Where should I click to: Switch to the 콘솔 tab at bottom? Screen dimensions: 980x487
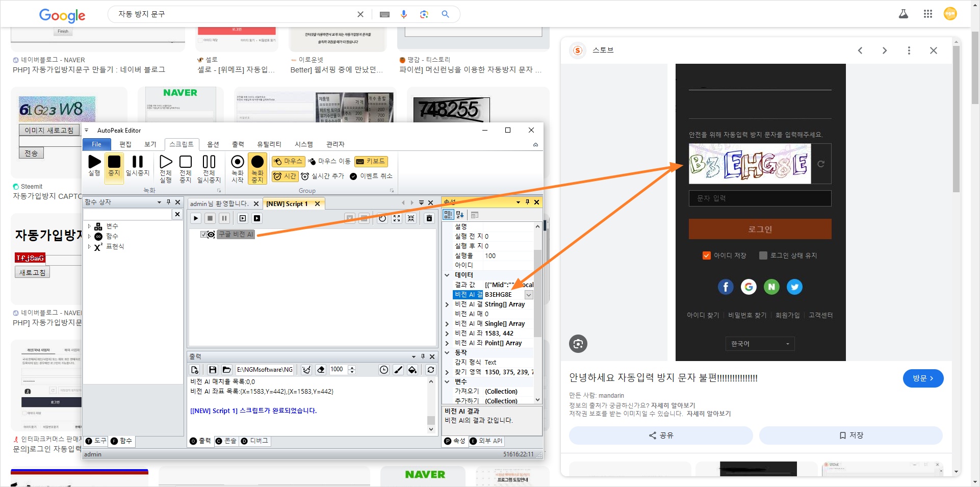pos(226,441)
